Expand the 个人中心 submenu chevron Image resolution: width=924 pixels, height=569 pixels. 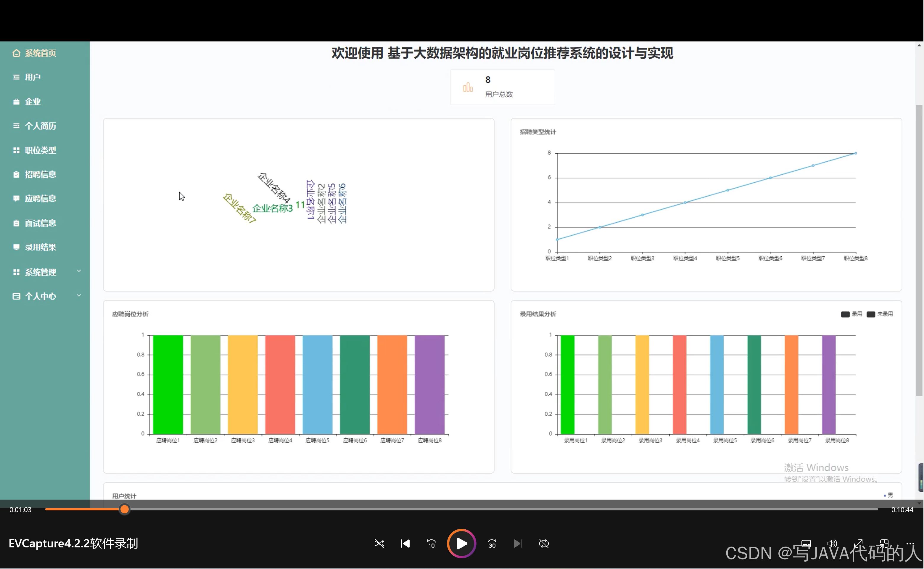(x=79, y=295)
